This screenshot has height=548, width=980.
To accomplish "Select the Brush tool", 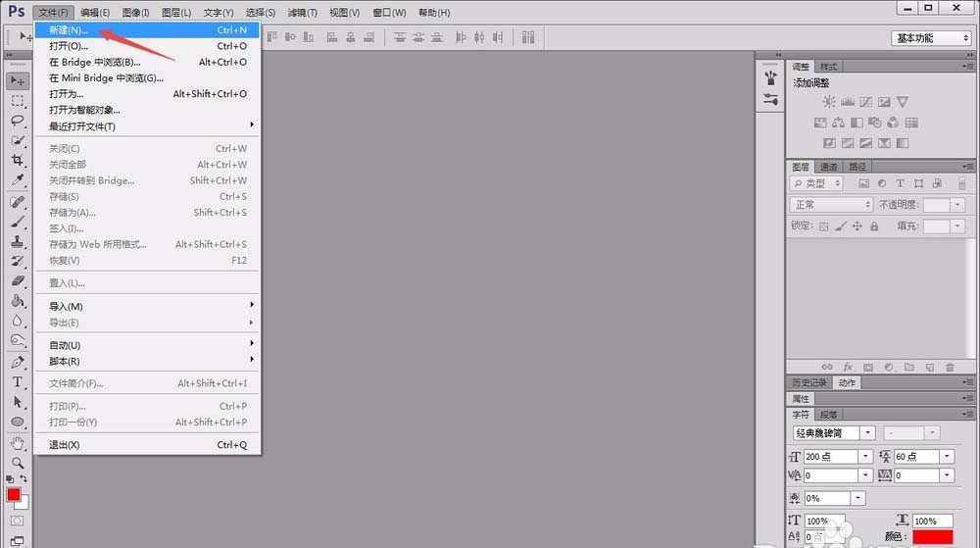I will point(17,222).
